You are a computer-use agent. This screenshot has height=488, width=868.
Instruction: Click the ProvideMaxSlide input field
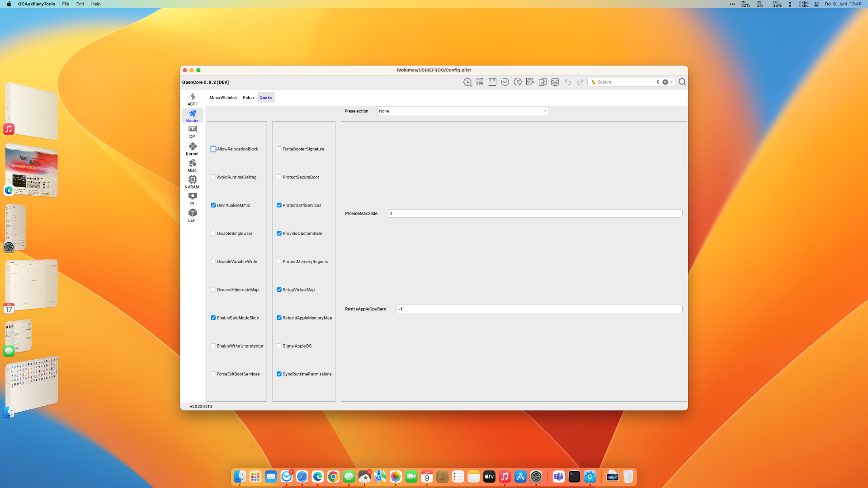point(534,214)
